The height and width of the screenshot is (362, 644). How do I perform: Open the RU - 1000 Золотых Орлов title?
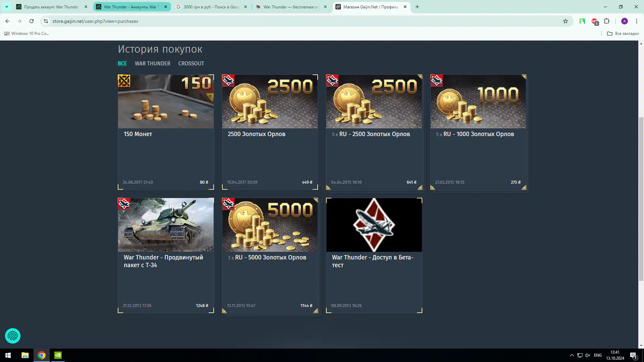479,134
